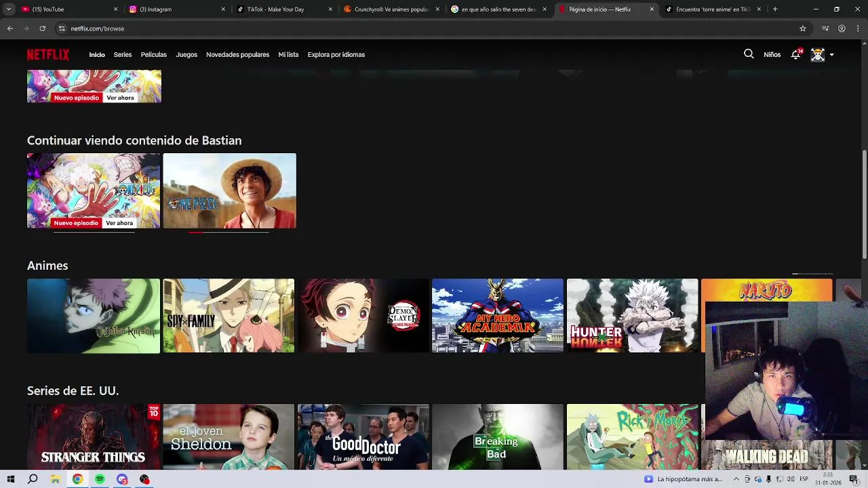Close the Crunchyroll tab
868x488 pixels.
(x=437, y=9)
